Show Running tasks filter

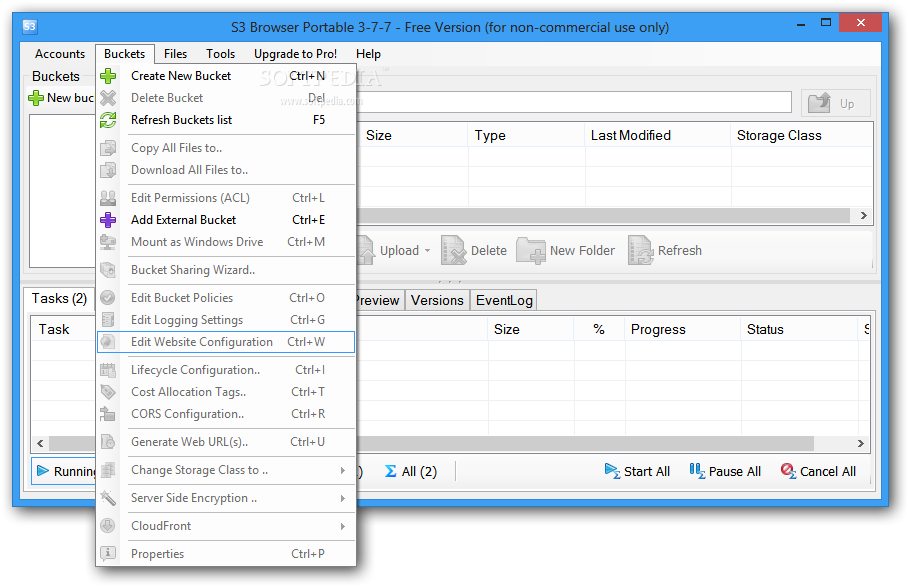coord(64,471)
